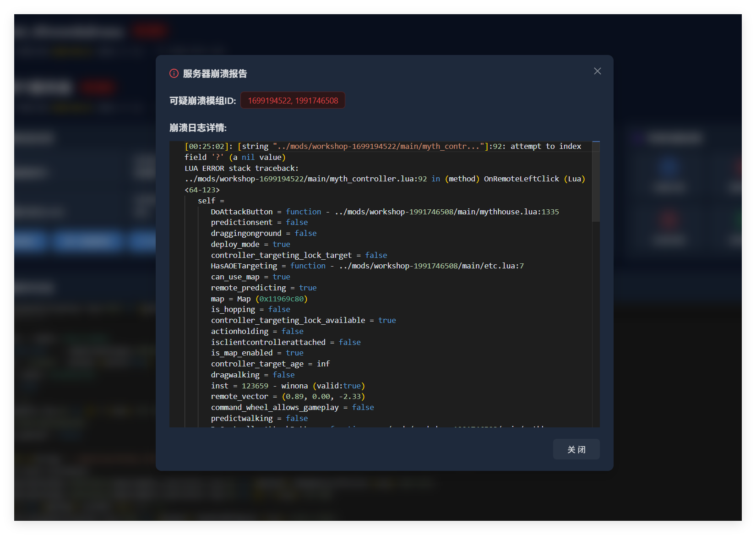Click the 可疑崩溃模组ID label
Image resolution: width=756 pixels, height=535 pixels.
(x=202, y=101)
